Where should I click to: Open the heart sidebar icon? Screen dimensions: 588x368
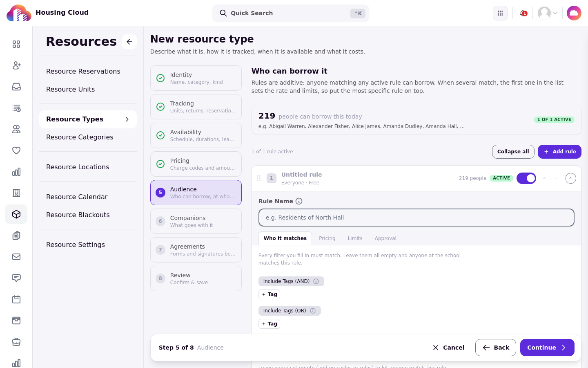click(16, 150)
